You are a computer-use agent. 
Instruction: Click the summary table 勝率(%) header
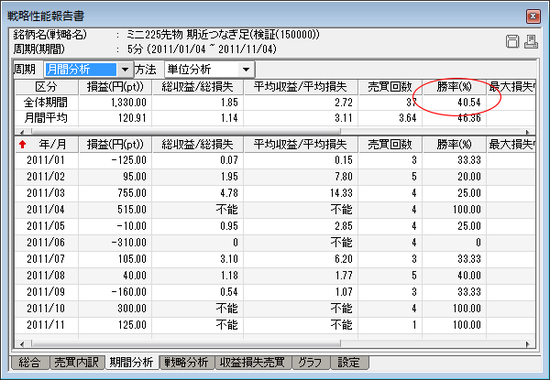tap(454, 87)
